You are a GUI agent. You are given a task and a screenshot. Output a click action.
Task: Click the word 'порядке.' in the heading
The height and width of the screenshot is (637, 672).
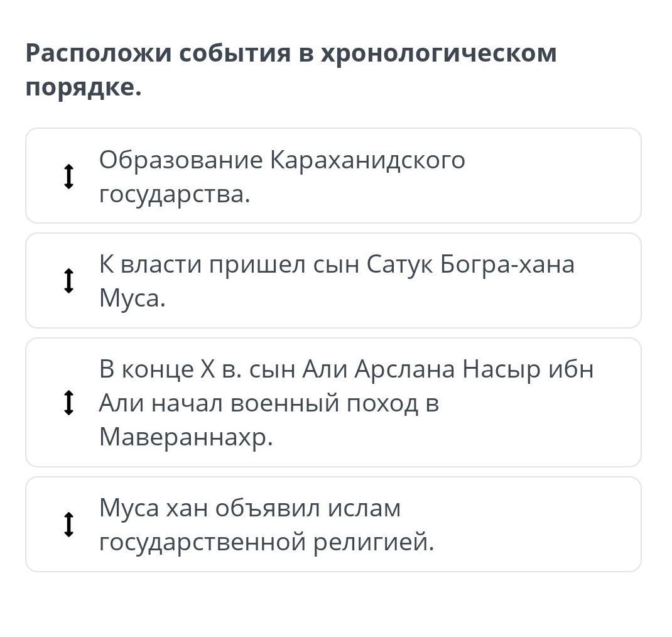(84, 87)
